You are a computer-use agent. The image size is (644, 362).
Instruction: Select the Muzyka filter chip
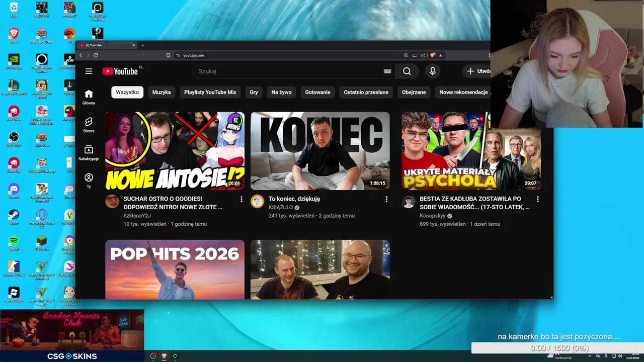coord(162,92)
